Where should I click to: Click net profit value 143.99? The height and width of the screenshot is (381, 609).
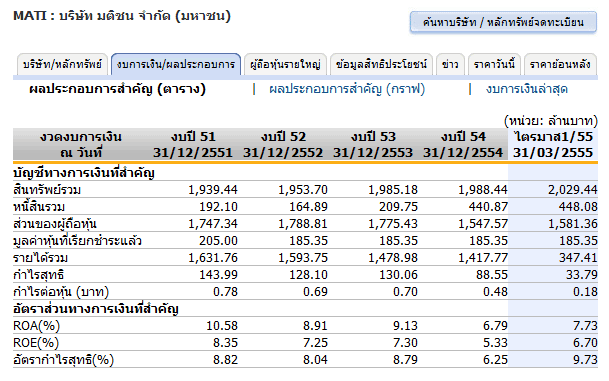click(x=218, y=275)
